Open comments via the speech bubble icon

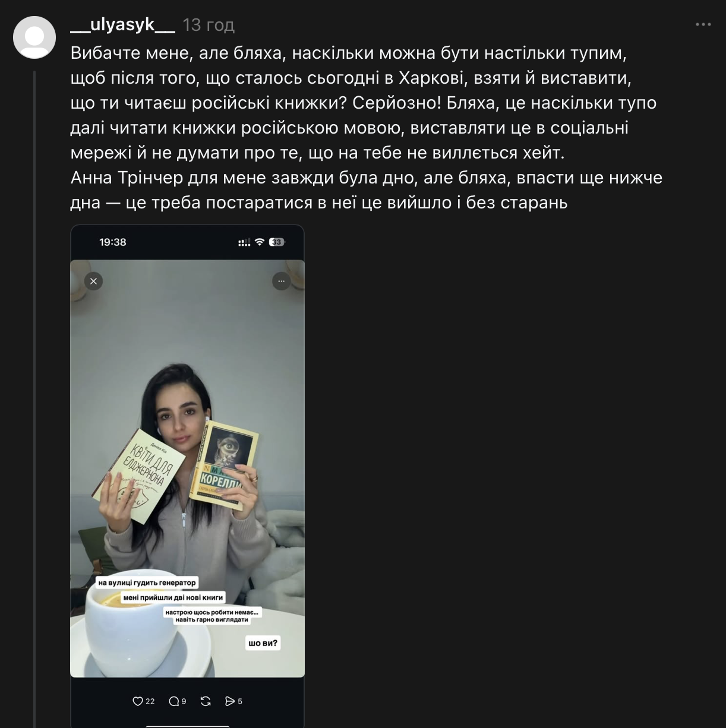pyautogui.click(x=173, y=701)
